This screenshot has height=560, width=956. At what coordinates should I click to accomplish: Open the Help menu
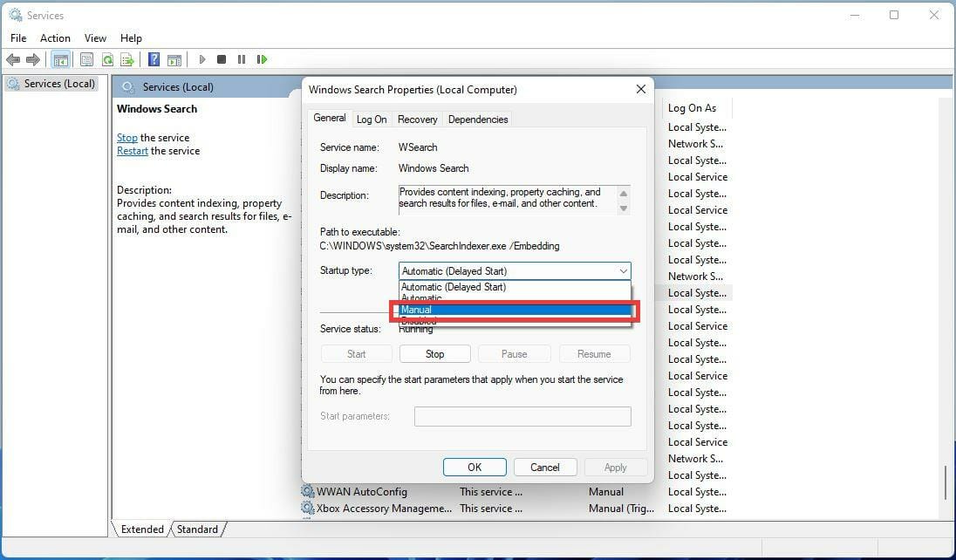[x=131, y=38]
